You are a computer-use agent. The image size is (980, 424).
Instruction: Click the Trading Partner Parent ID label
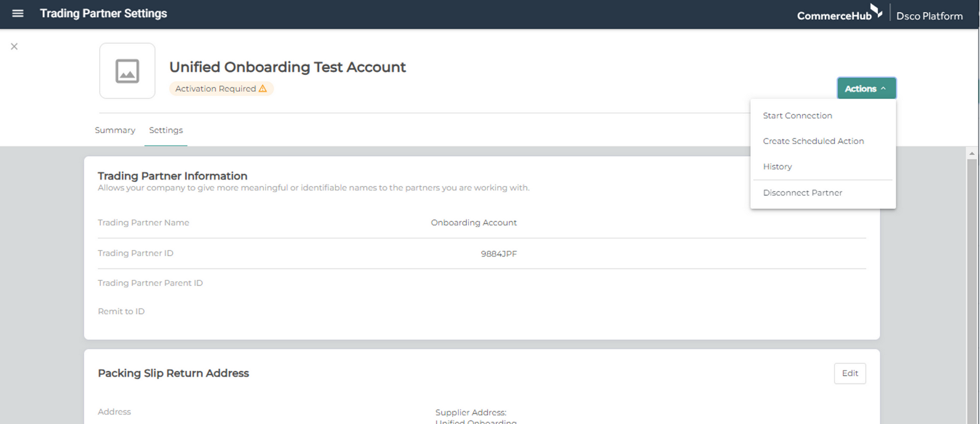click(150, 283)
